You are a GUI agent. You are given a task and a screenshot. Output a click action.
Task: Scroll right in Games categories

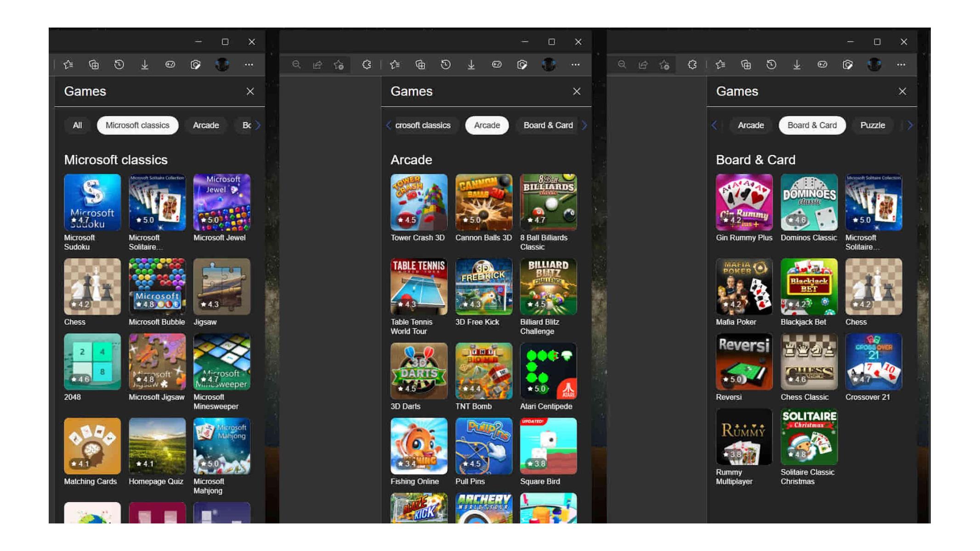[258, 125]
